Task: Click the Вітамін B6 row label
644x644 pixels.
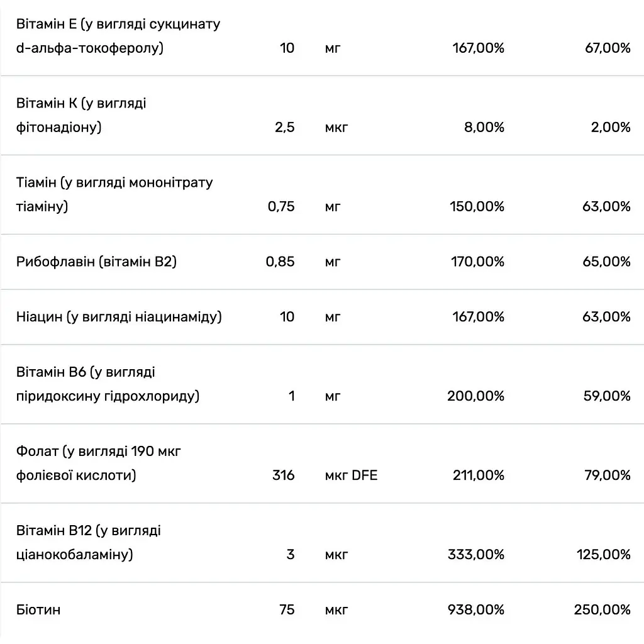Action: click(x=108, y=384)
